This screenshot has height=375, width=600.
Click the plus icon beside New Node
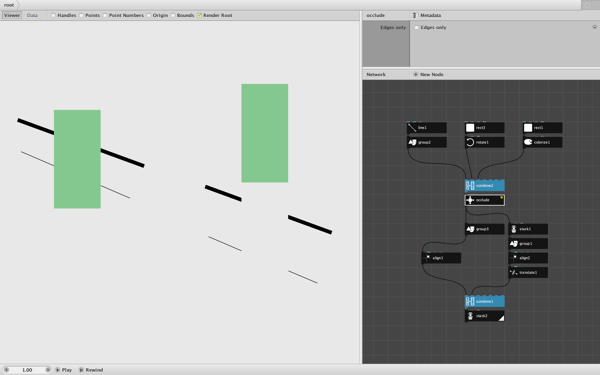click(x=416, y=75)
